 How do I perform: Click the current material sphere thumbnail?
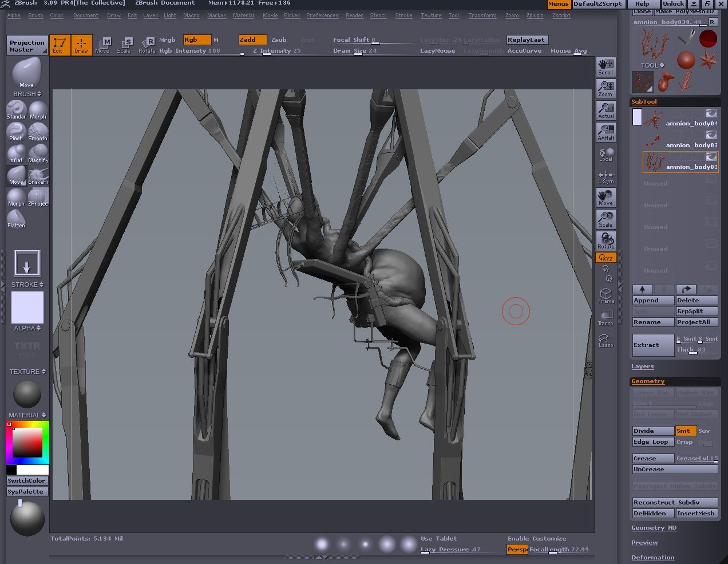click(x=27, y=395)
